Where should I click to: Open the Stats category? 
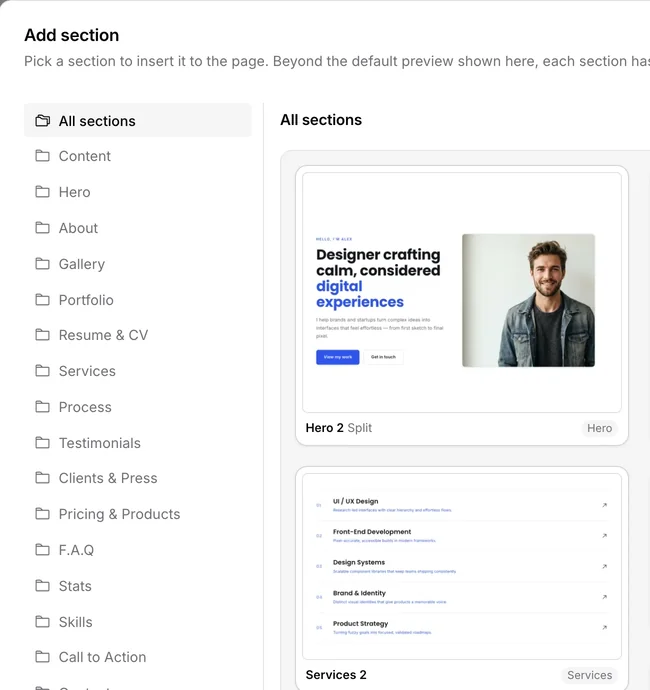point(137,586)
